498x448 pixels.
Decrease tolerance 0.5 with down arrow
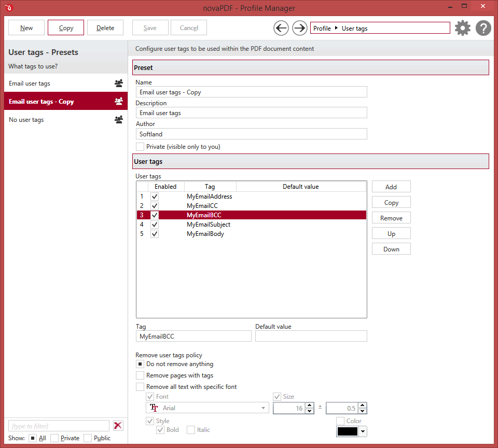[363, 411]
